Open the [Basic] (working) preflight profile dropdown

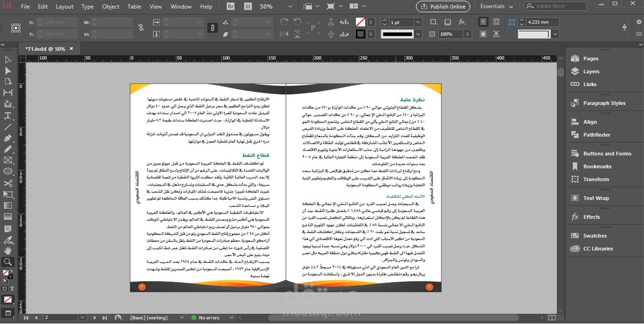coord(182,318)
